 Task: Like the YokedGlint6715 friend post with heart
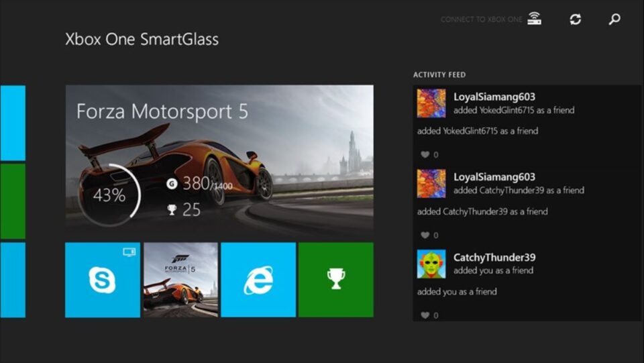click(x=425, y=154)
